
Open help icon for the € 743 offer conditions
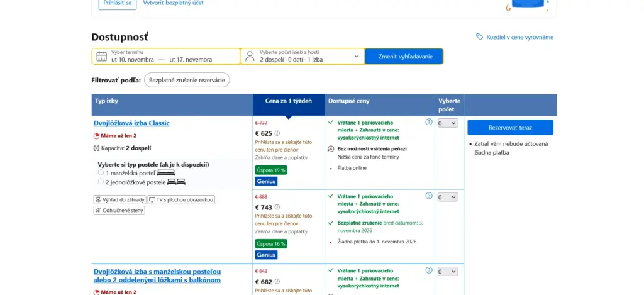point(429,196)
